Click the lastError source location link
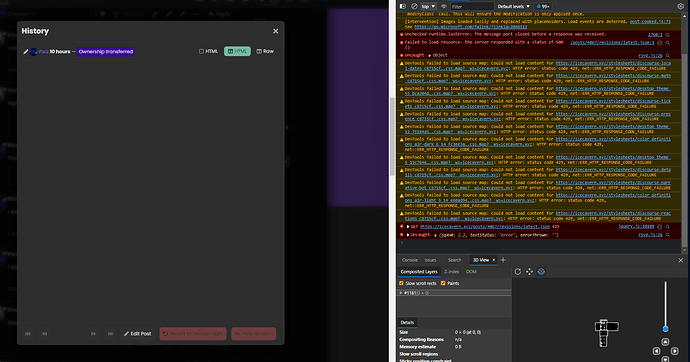Image resolution: width=690 pixels, height=362 pixels. [655, 35]
